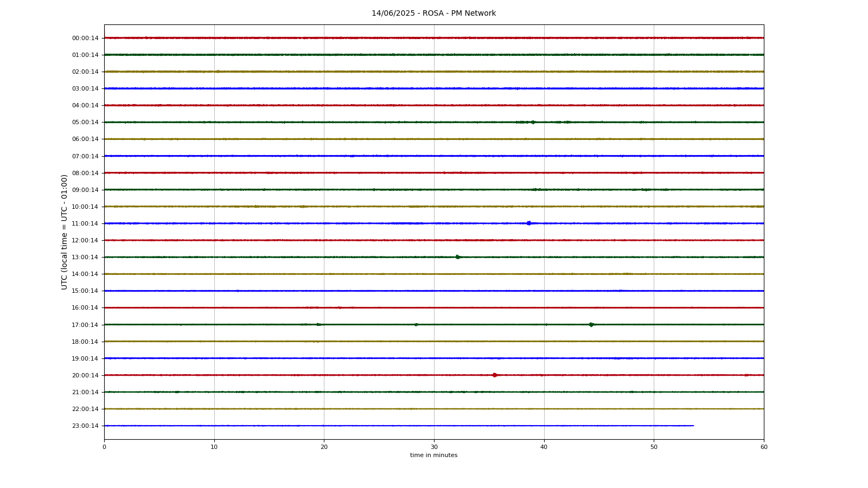Click the 11:00:14 time label
Image resolution: width=868 pixels, height=488 pixels.
coord(85,223)
